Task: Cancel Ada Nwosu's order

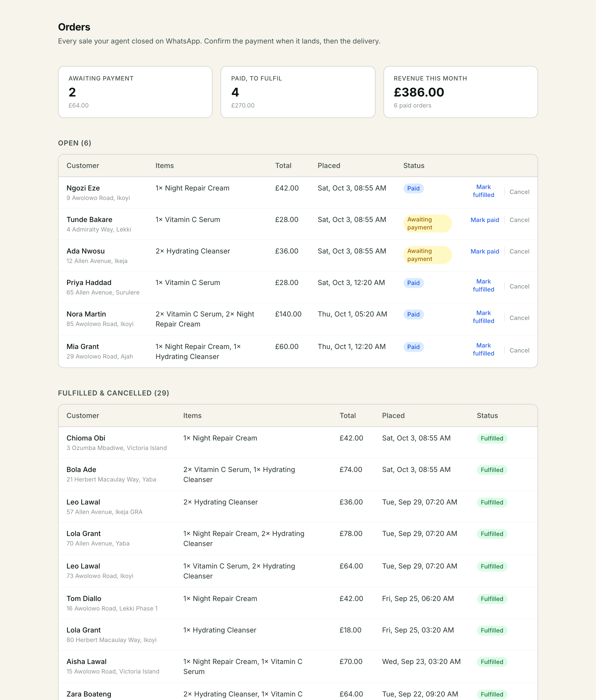Action: click(519, 251)
